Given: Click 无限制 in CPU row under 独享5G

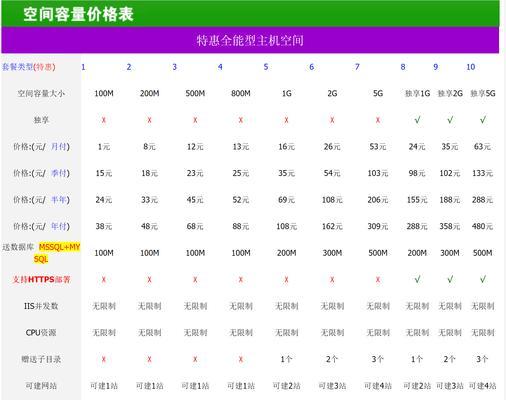Looking at the screenshot, I should (x=483, y=333).
